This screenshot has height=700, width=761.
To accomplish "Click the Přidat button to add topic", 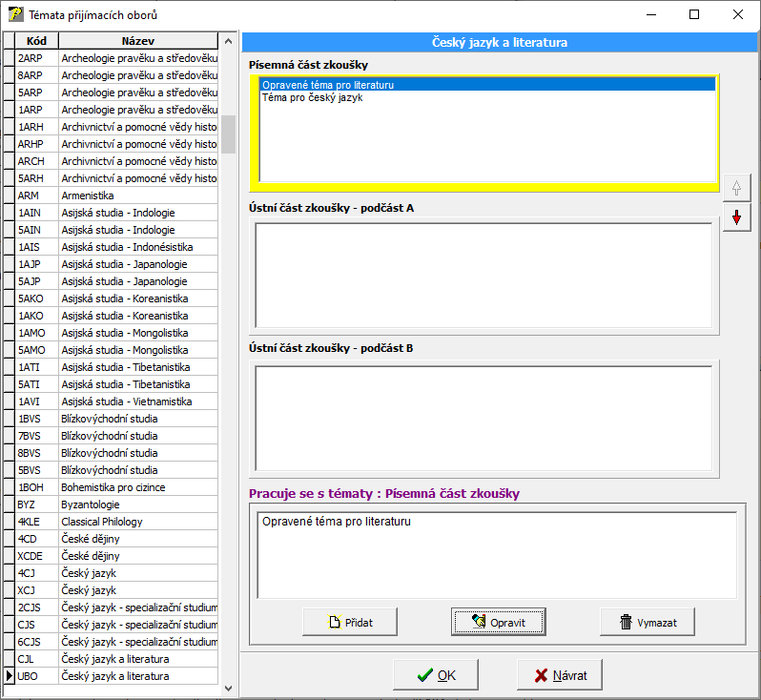I will click(350, 622).
